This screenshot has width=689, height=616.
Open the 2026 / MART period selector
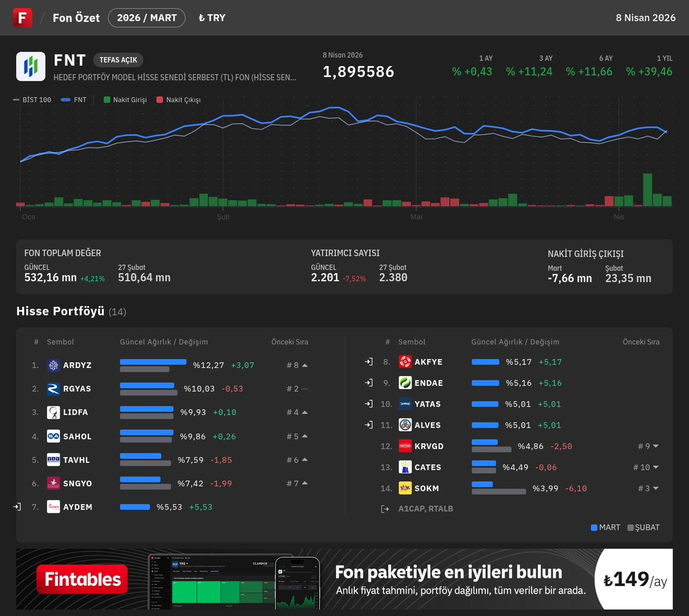146,18
